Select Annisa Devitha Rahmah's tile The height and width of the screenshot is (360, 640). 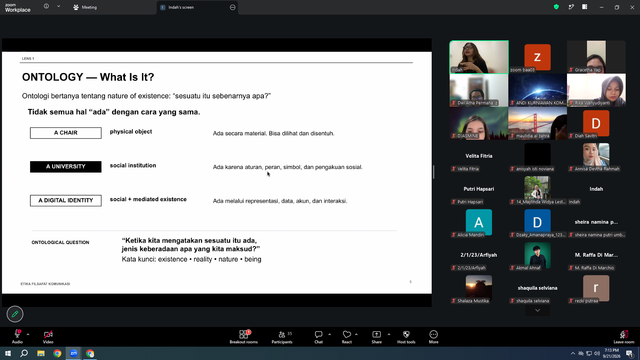(x=596, y=156)
